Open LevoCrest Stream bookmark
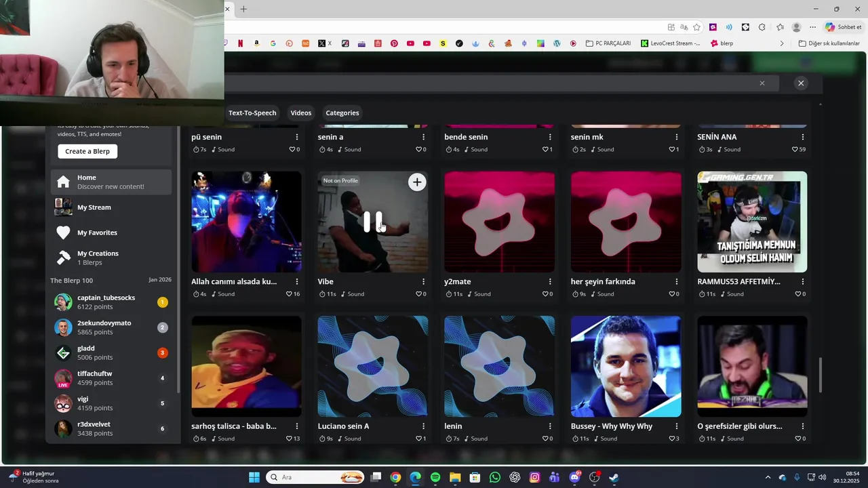868x488 pixels. pyautogui.click(x=670, y=43)
